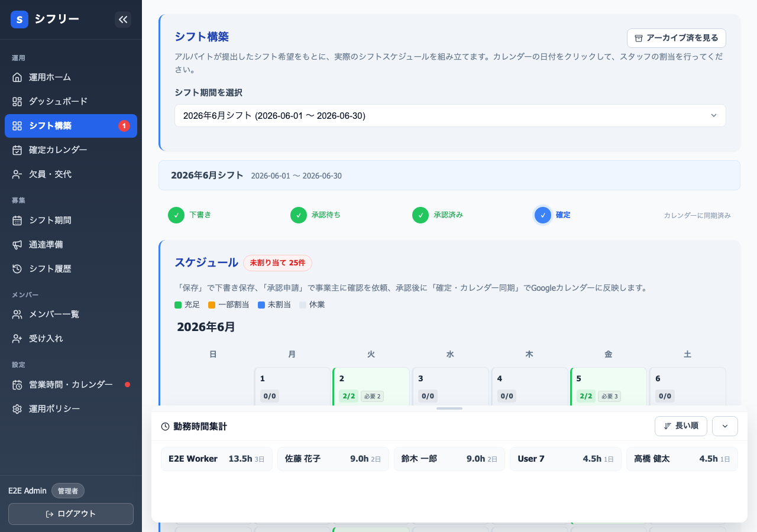Click the checkmark circle for 下書き step
The width and height of the screenshot is (757, 532).
tap(176, 215)
